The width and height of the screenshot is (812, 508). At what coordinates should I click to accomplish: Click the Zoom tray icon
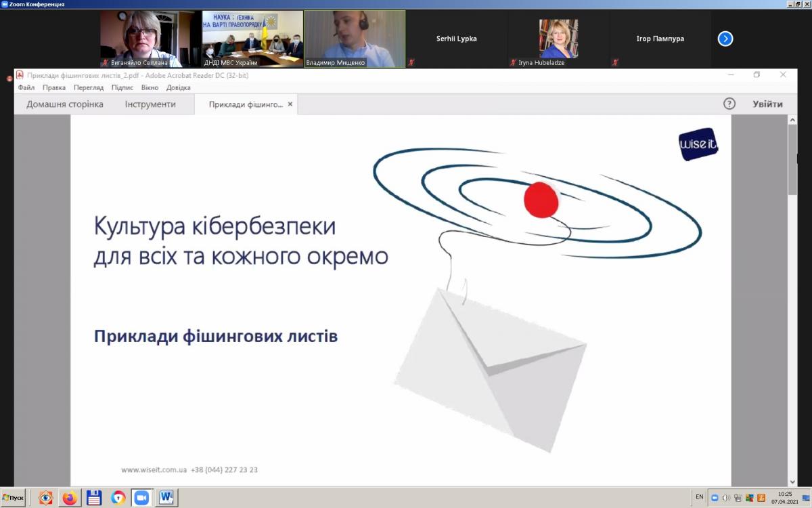click(715, 498)
